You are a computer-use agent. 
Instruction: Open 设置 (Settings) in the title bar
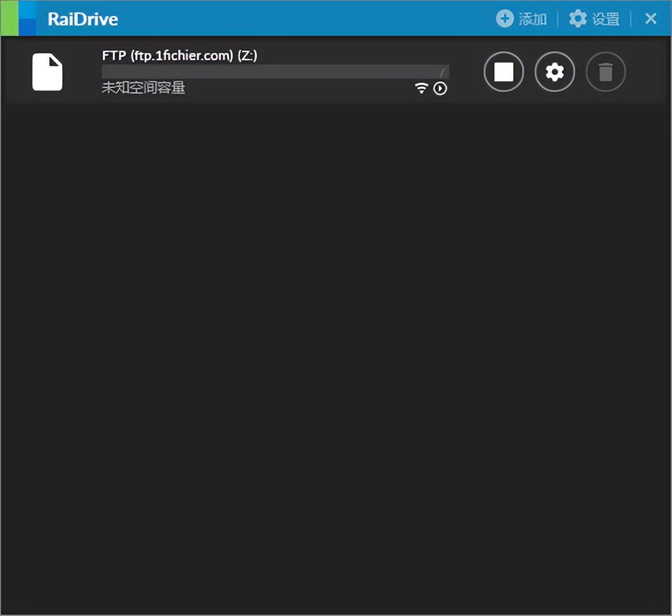(x=594, y=19)
